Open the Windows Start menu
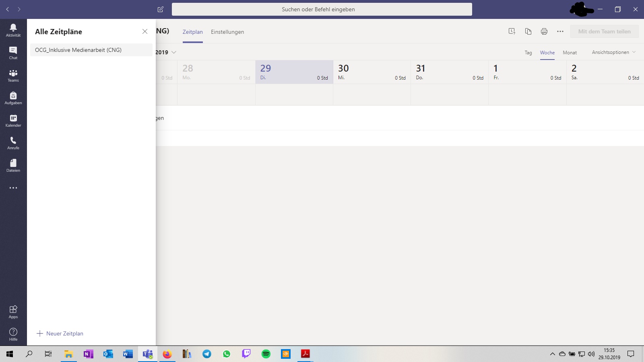644x362 pixels. pos(10,354)
